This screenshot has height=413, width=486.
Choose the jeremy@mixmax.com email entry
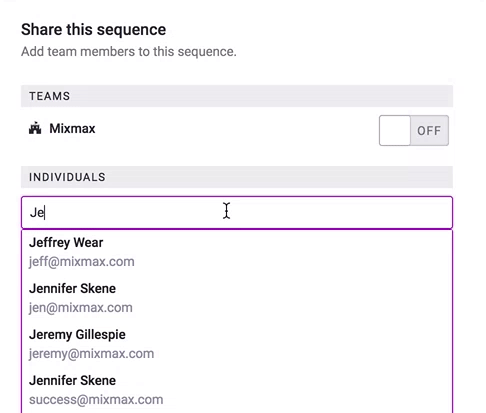click(x=91, y=354)
